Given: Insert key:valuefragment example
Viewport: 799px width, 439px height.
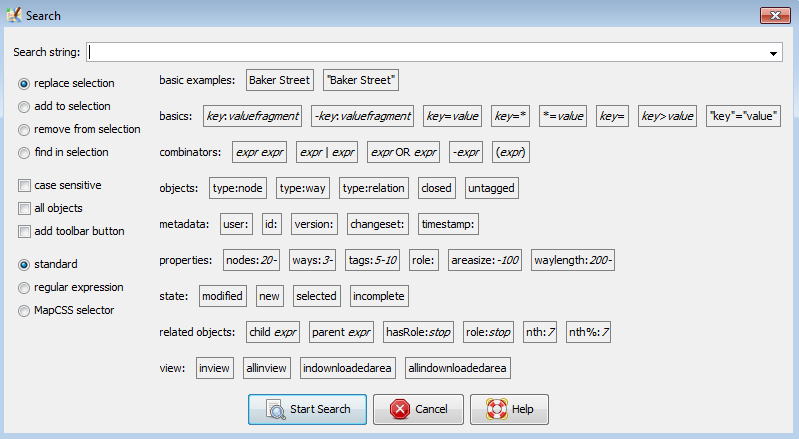Looking at the screenshot, I should (252, 116).
